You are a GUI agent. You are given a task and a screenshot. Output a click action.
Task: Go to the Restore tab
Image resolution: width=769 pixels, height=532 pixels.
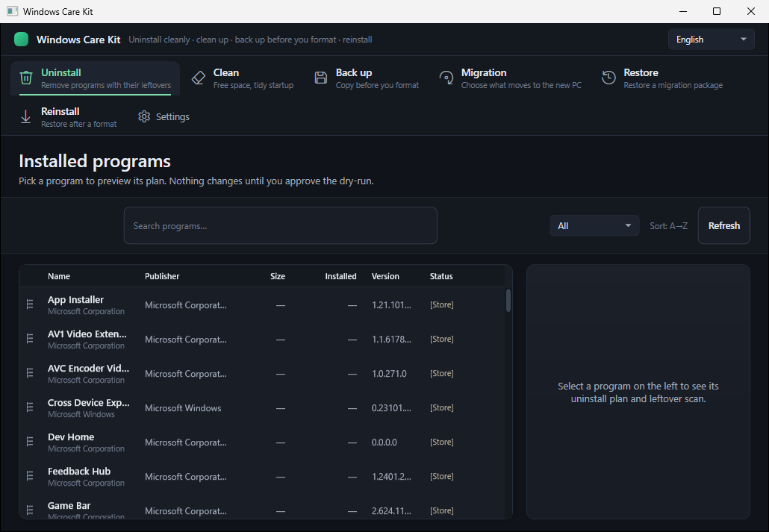[x=662, y=78]
